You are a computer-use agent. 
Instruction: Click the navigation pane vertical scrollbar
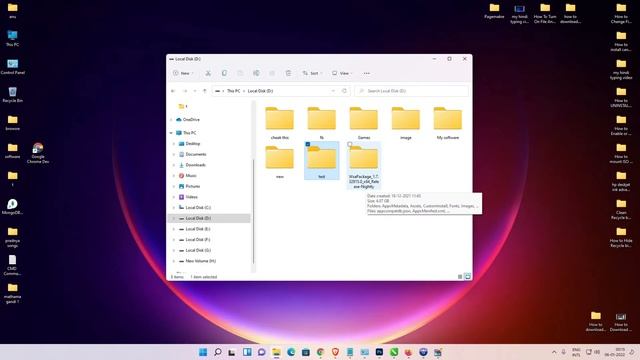click(253, 212)
